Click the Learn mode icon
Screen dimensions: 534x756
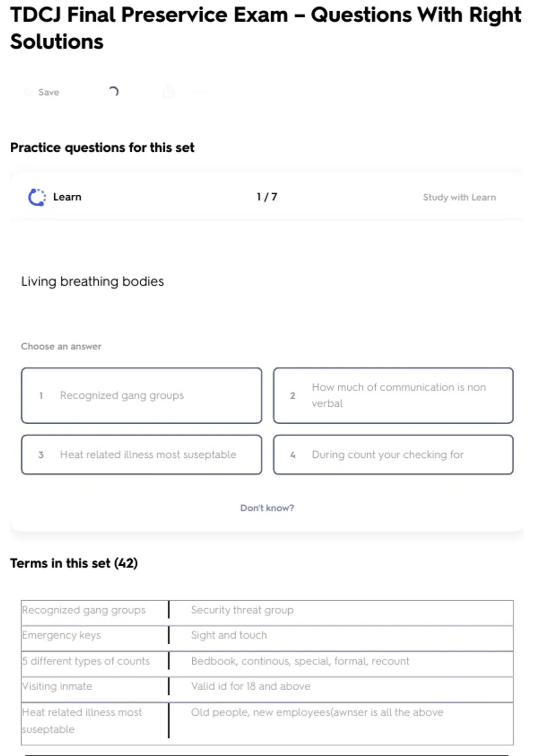(x=37, y=197)
